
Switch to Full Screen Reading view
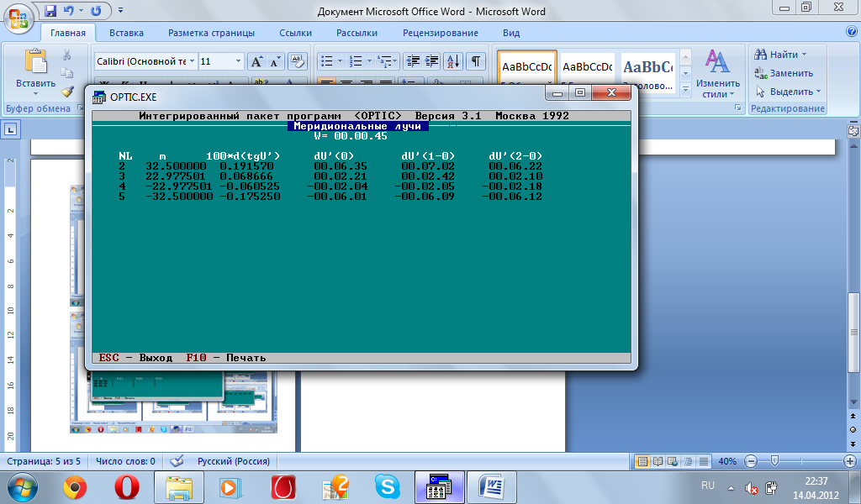click(x=658, y=461)
